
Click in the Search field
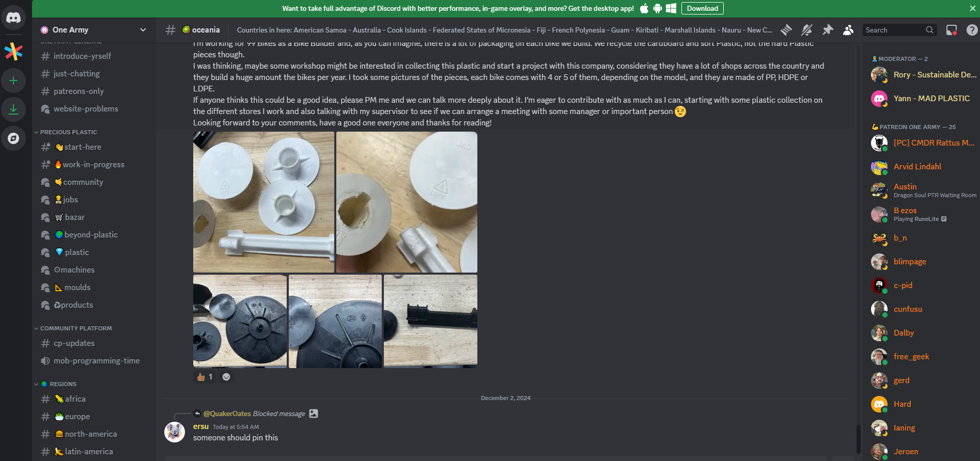point(894,30)
